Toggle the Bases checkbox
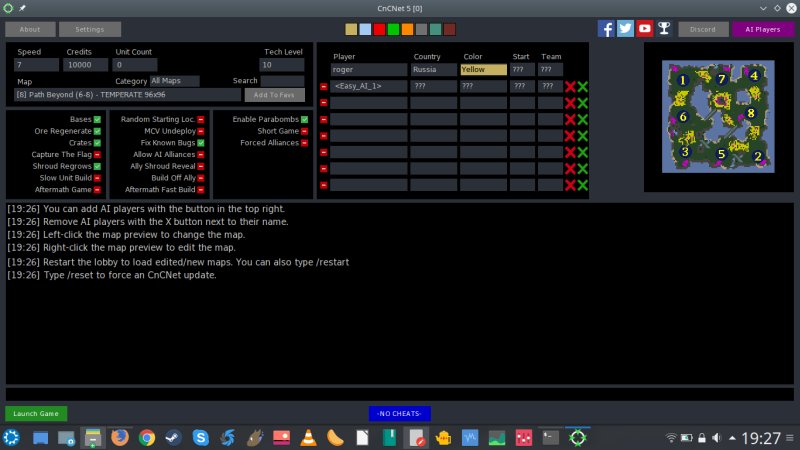This screenshot has height=450, width=800. click(x=97, y=119)
